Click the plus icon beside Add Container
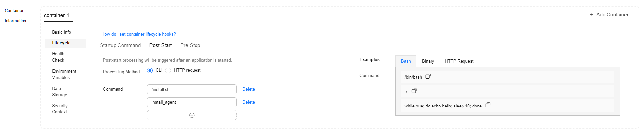Image resolution: width=644 pixels, height=132 pixels. pyautogui.click(x=591, y=15)
